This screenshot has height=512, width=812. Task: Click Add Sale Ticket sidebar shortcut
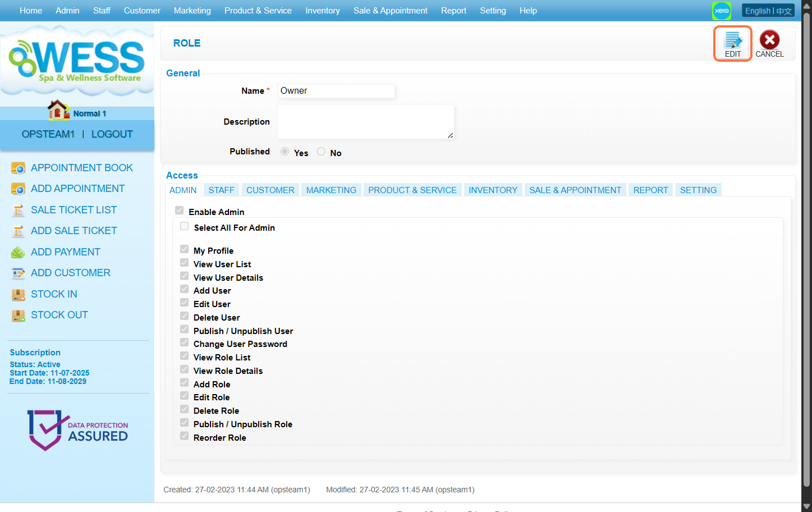[x=74, y=231]
